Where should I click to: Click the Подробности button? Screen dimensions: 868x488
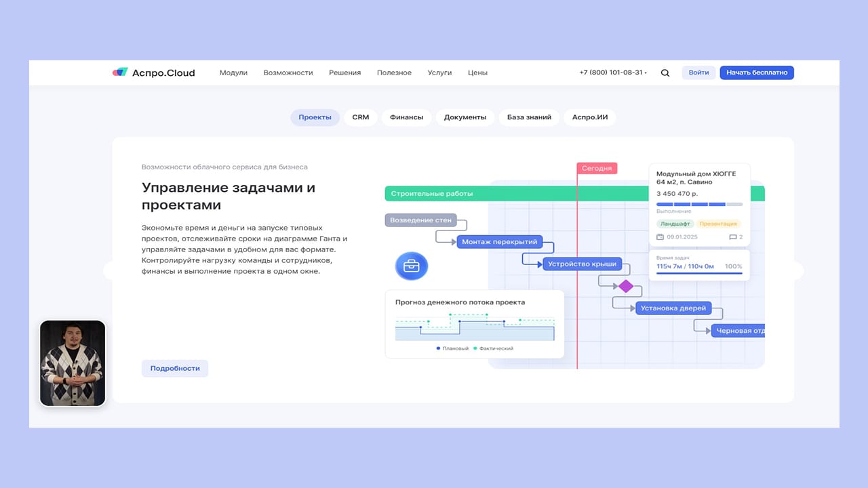coord(175,368)
